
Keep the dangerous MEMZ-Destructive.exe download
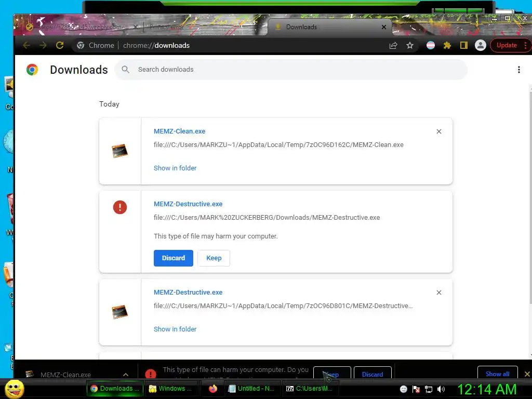pos(214,258)
